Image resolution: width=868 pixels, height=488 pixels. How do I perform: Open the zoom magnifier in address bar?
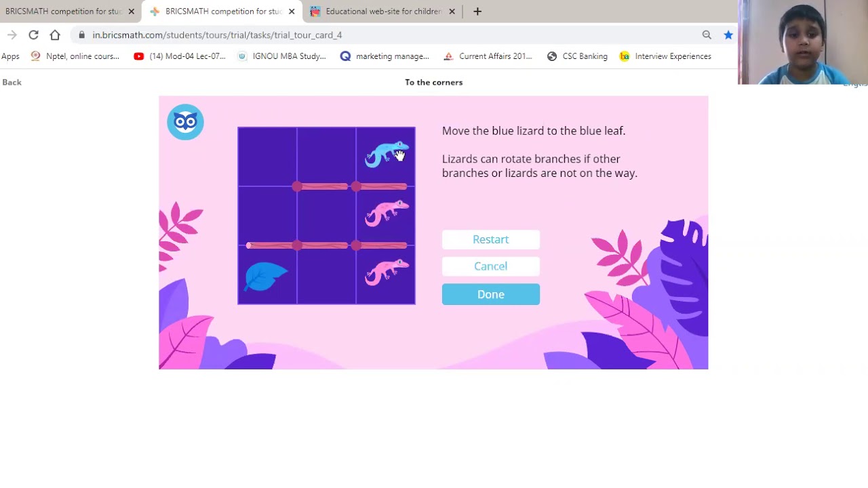pyautogui.click(x=707, y=35)
